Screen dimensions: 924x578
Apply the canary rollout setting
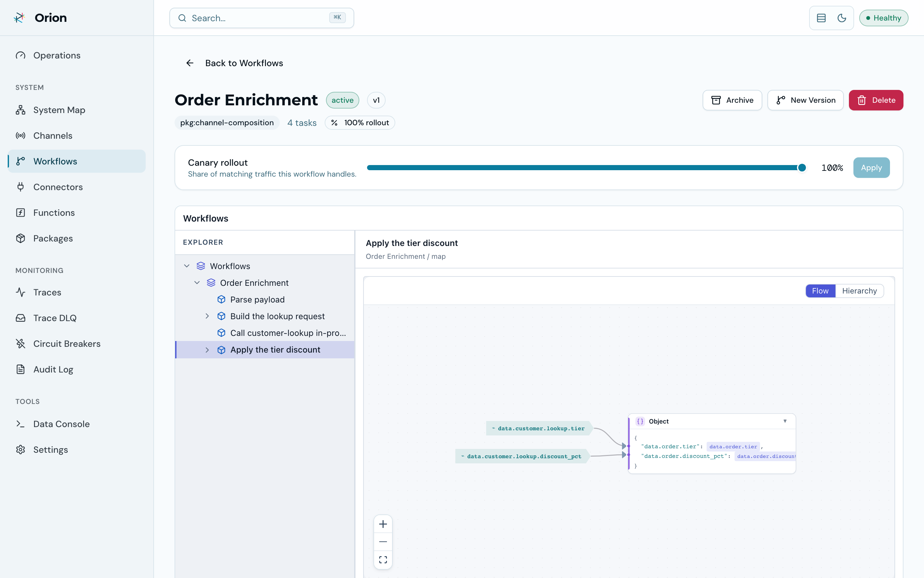pyautogui.click(x=871, y=167)
